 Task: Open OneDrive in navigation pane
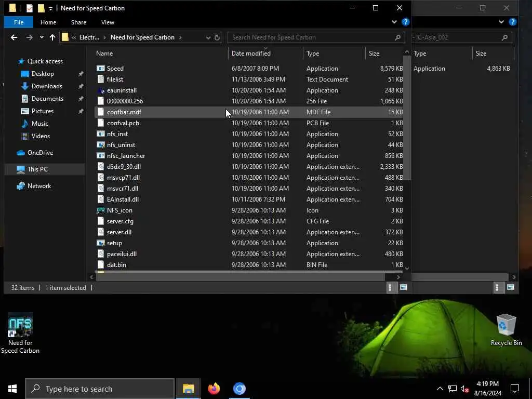coord(40,153)
